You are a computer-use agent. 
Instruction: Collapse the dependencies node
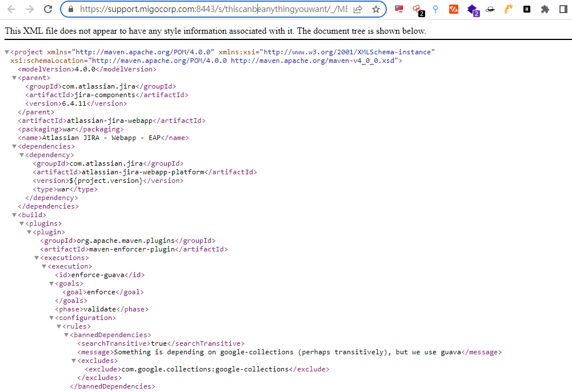[14, 146]
